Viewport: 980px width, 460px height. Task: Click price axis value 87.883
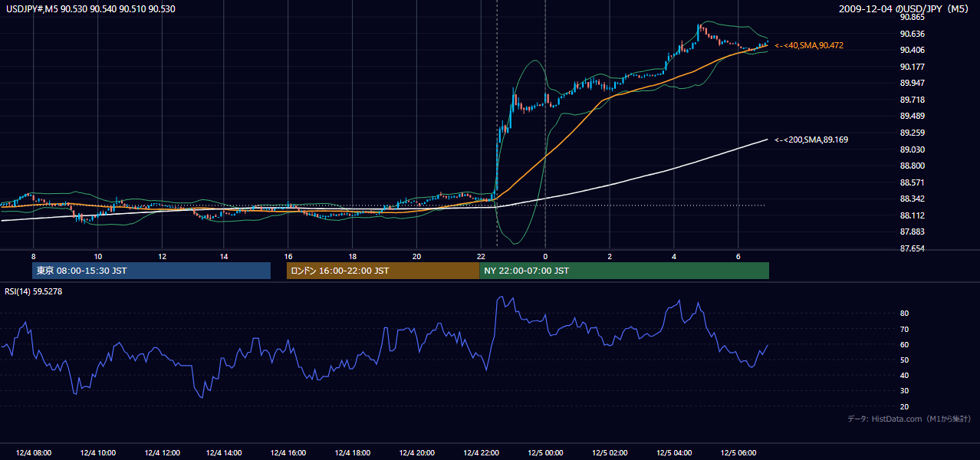911,232
